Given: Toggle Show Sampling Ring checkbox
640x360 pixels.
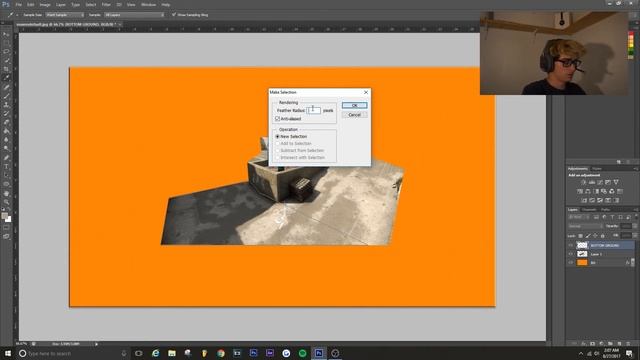Looking at the screenshot, I should [x=174, y=15].
